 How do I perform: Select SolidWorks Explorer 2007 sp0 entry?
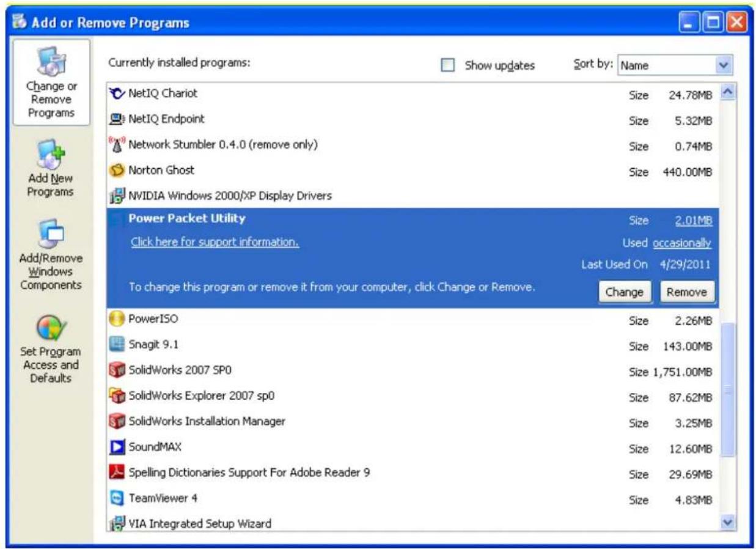413,396
